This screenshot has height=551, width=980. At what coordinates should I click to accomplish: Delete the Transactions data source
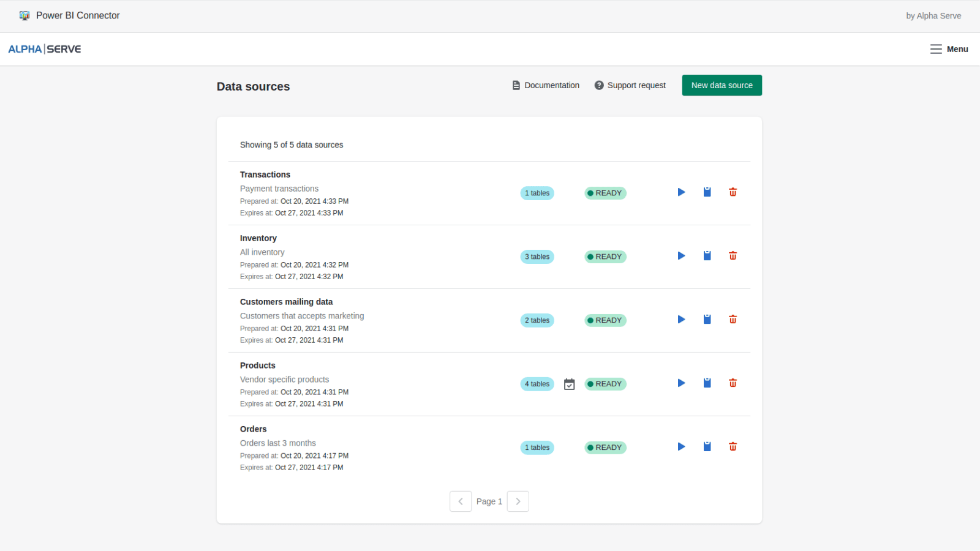[733, 192]
